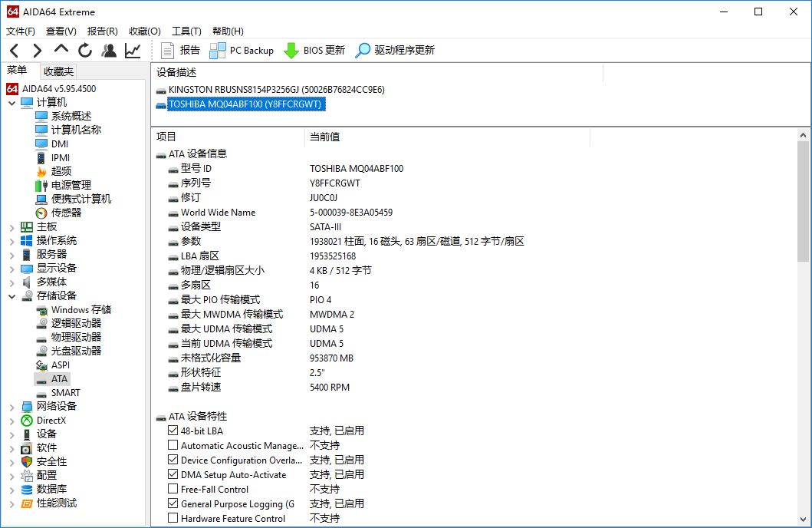Screen dimensions: 812x528
Task: Toggle General Purpose Logging checkbox
Action: point(173,503)
